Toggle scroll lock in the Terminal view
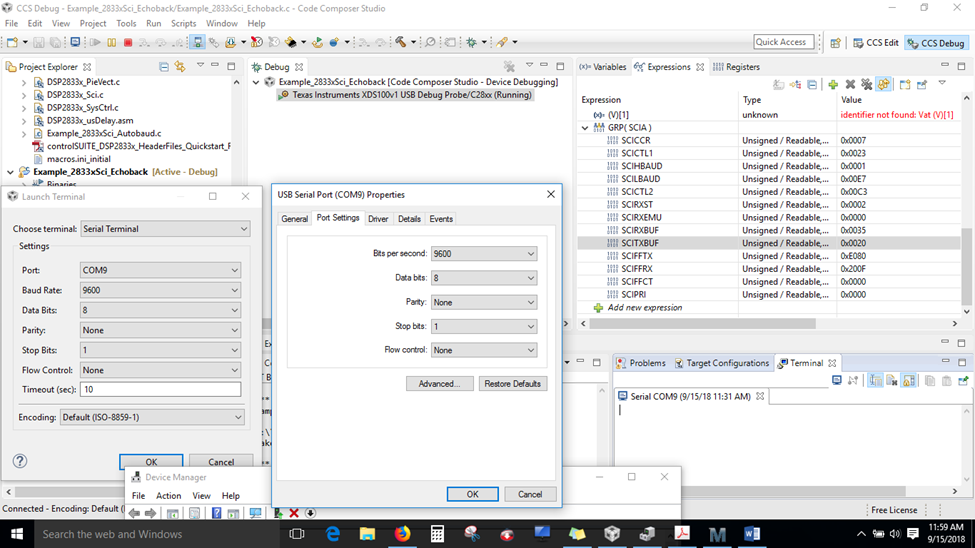This screenshot has height=548, width=975. click(908, 380)
